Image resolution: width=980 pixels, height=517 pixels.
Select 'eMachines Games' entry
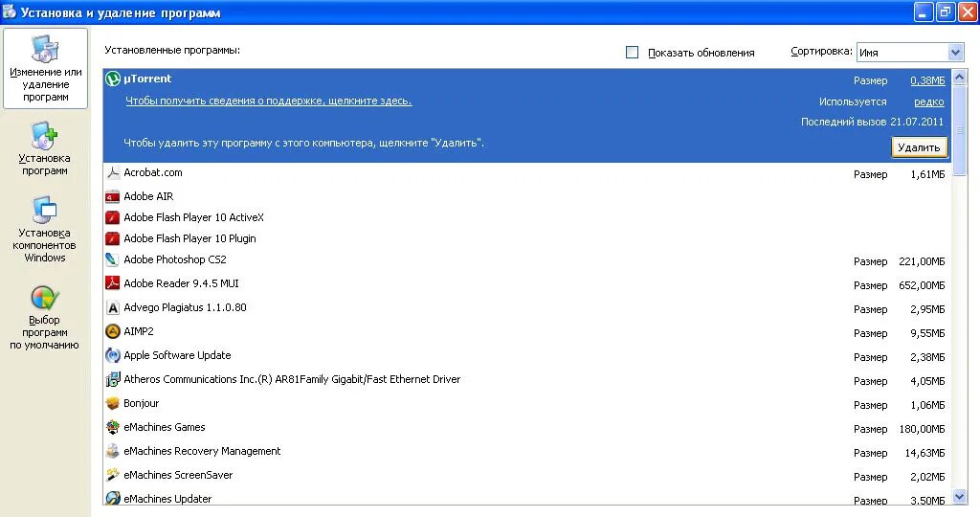(527, 428)
